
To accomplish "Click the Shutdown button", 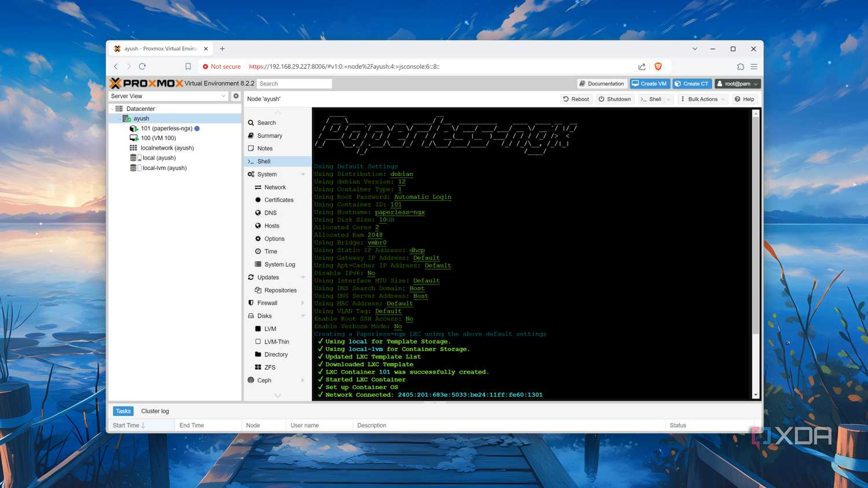I will click(615, 99).
